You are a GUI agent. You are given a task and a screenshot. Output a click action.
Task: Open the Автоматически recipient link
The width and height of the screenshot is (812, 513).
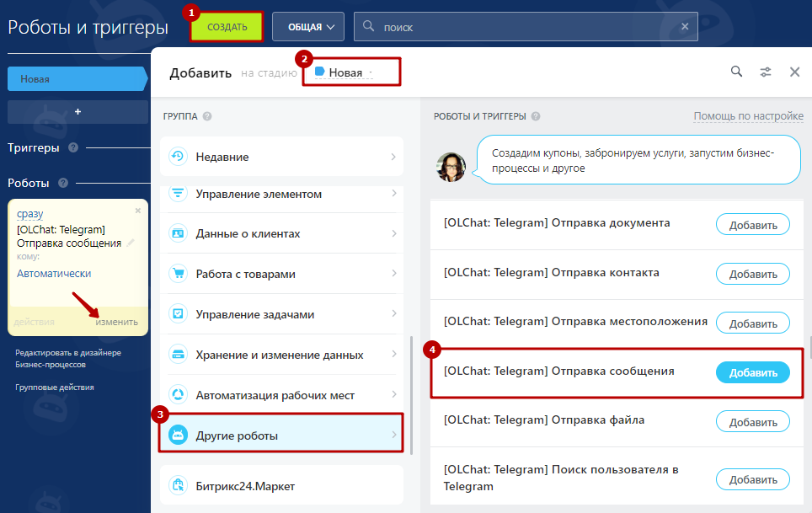(54, 273)
